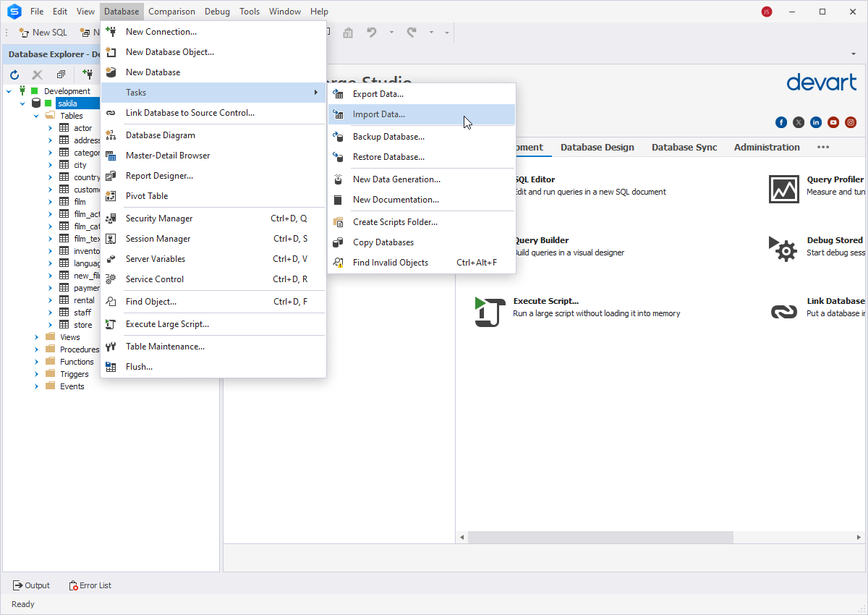Refresh the Database Explorer tree
The height and width of the screenshot is (615, 868).
[14, 74]
